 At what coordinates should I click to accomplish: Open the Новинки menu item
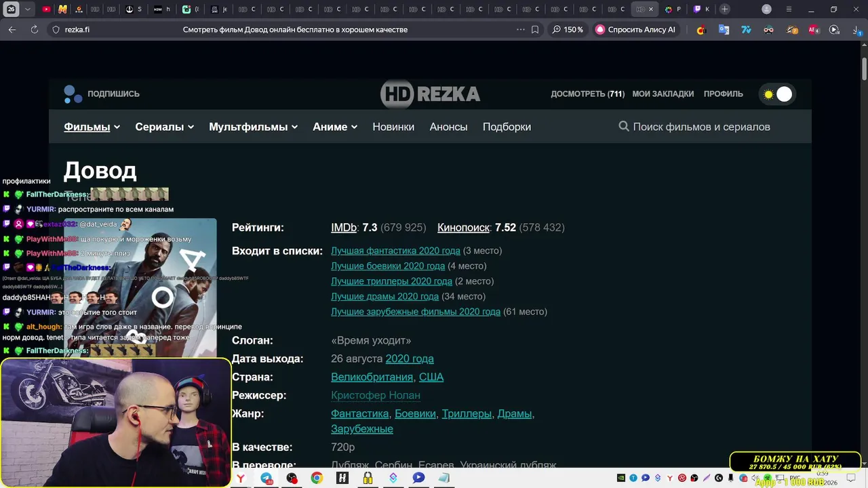click(393, 127)
